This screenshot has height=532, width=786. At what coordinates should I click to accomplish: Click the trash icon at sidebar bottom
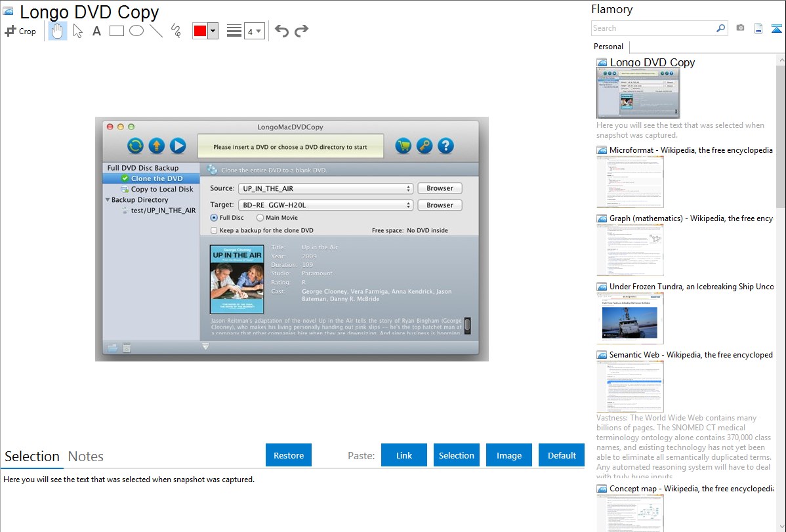127,348
